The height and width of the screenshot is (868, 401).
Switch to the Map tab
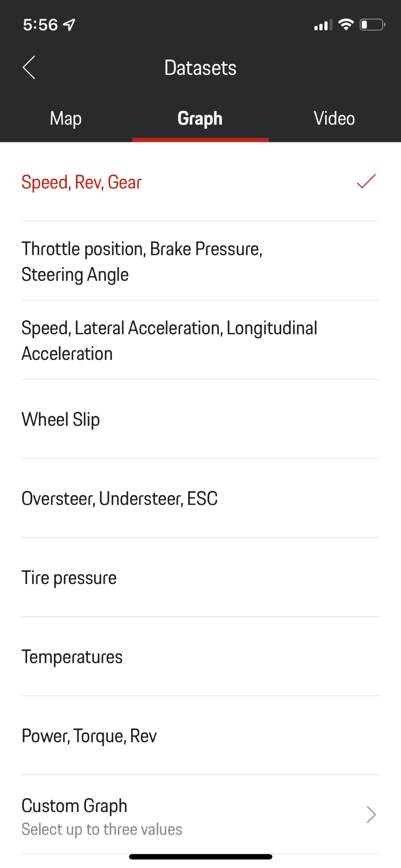(x=66, y=118)
